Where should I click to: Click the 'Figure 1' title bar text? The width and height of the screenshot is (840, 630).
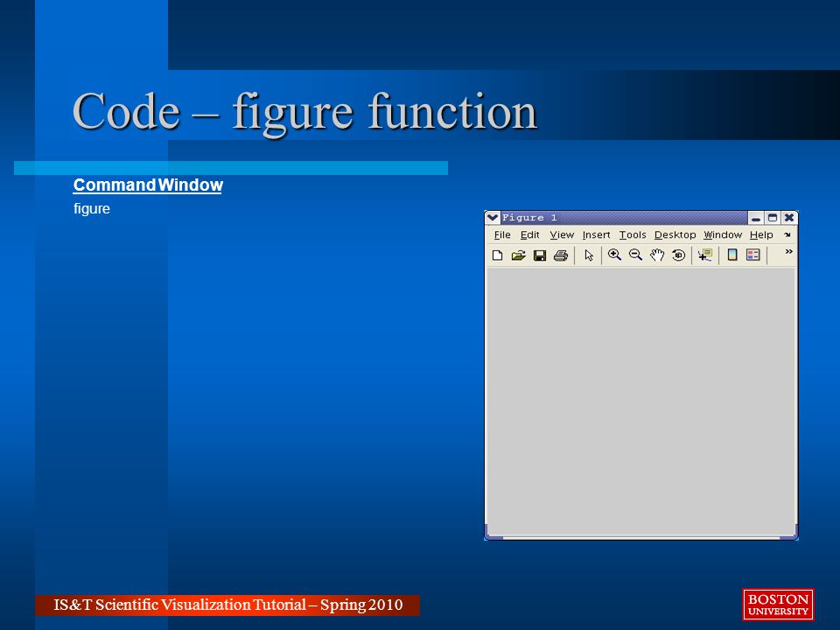tap(529, 218)
